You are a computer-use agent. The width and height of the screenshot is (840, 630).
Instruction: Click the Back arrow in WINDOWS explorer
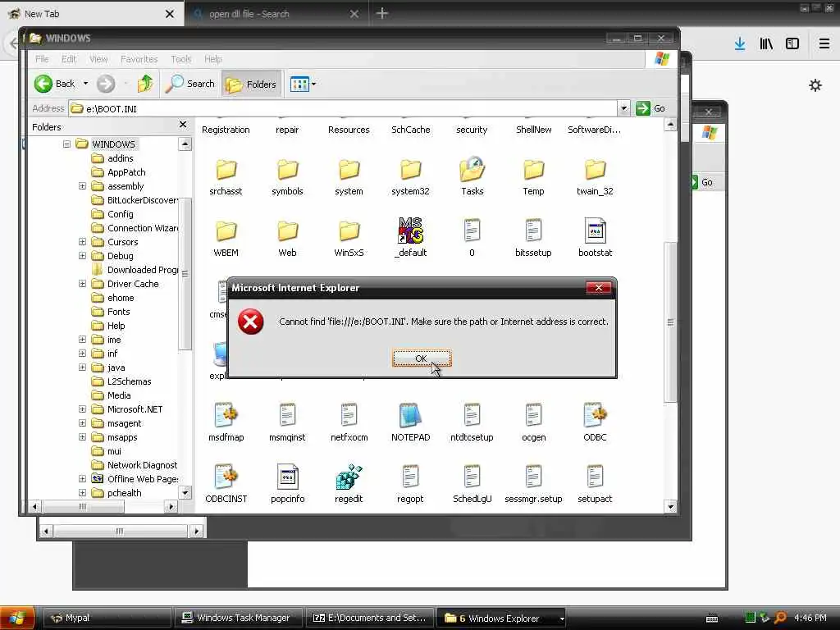click(x=43, y=84)
